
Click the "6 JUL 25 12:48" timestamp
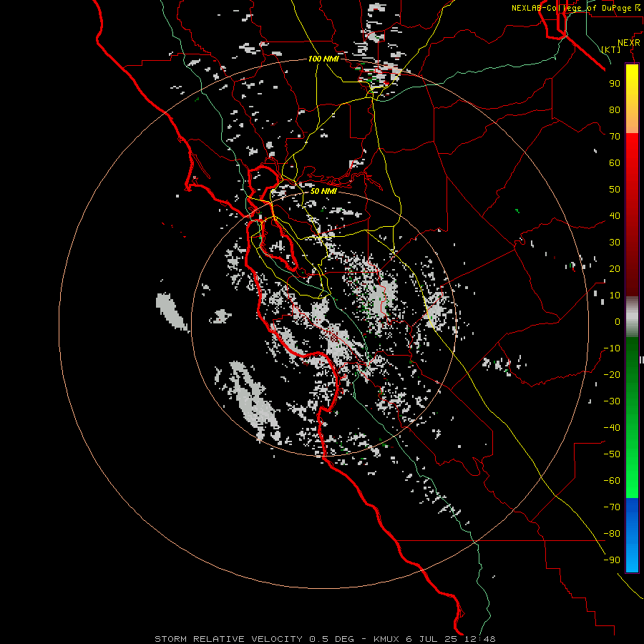pyautogui.click(x=451, y=639)
